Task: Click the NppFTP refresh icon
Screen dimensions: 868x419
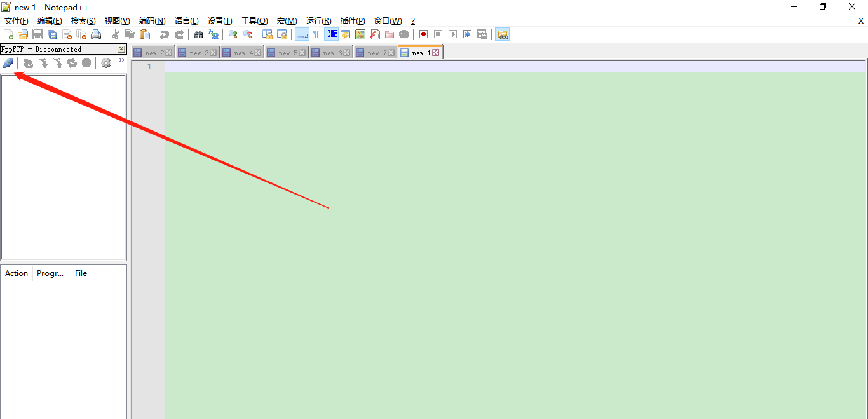Action: pyautogui.click(x=72, y=63)
